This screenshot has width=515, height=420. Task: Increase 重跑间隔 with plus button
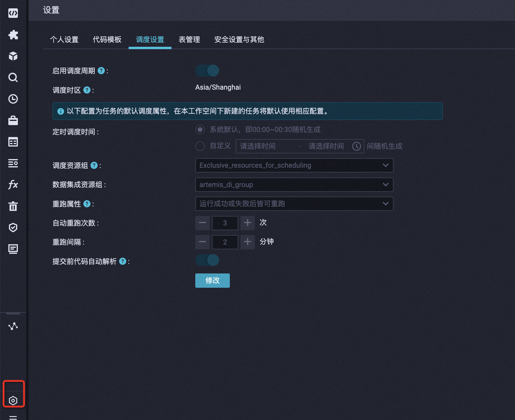pyautogui.click(x=248, y=242)
